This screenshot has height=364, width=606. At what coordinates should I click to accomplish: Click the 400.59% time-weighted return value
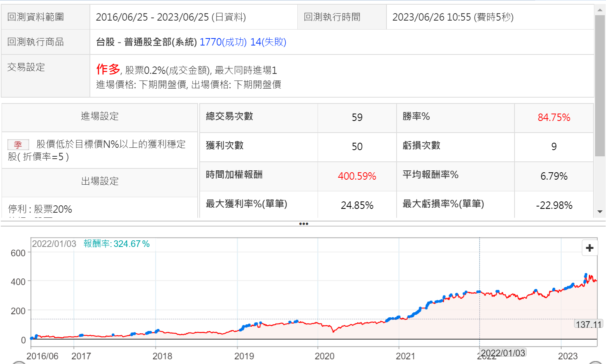(357, 176)
